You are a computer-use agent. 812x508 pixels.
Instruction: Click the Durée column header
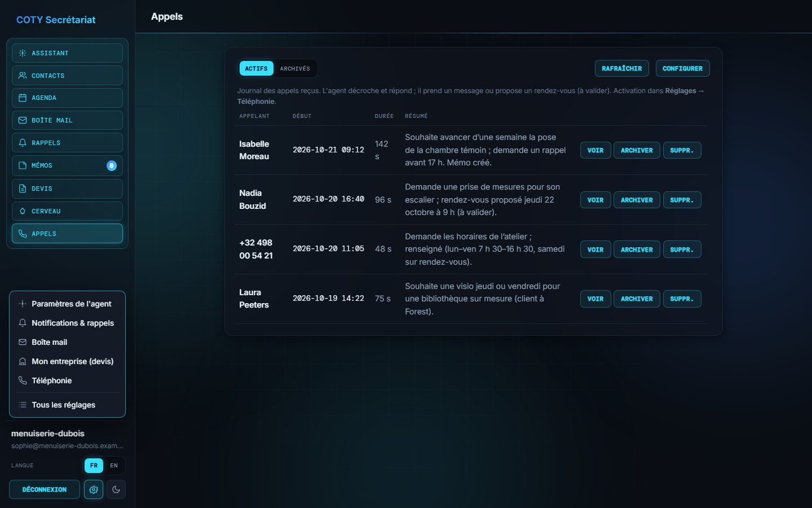click(x=384, y=116)
